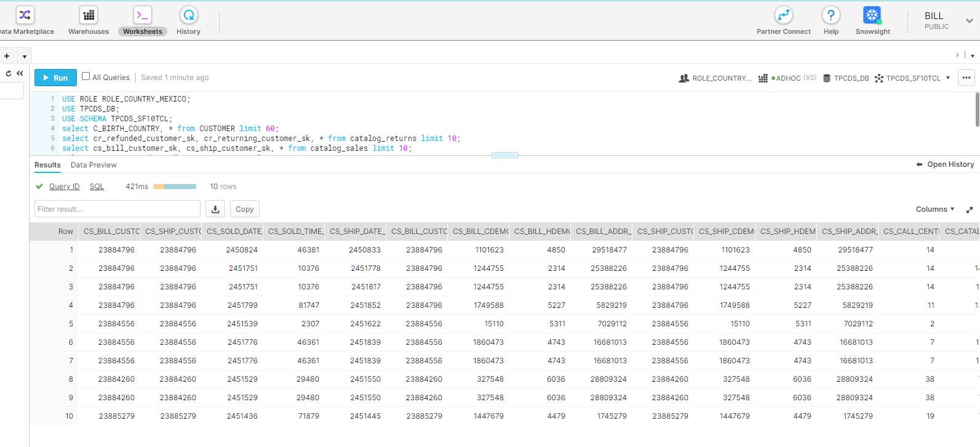This screenshot has height=447, width=980.
Task: Click the query duration progress bar
Action: 175,187
